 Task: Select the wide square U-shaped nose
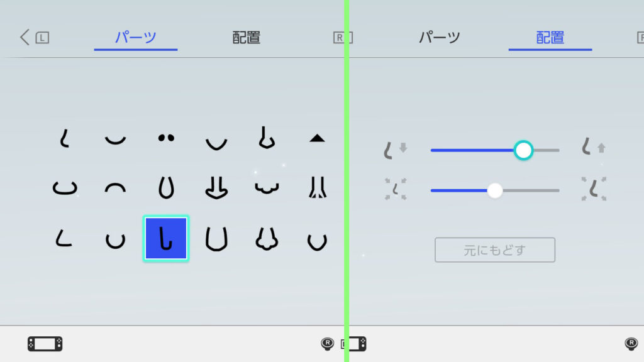pos(216,239)
